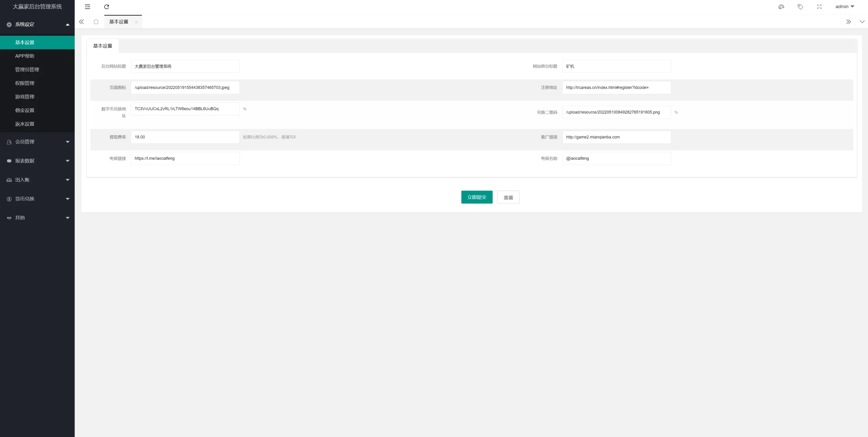Collapse the sidebar with the hamburger icon
868x437 pixels.
click(x=87, y=7)
